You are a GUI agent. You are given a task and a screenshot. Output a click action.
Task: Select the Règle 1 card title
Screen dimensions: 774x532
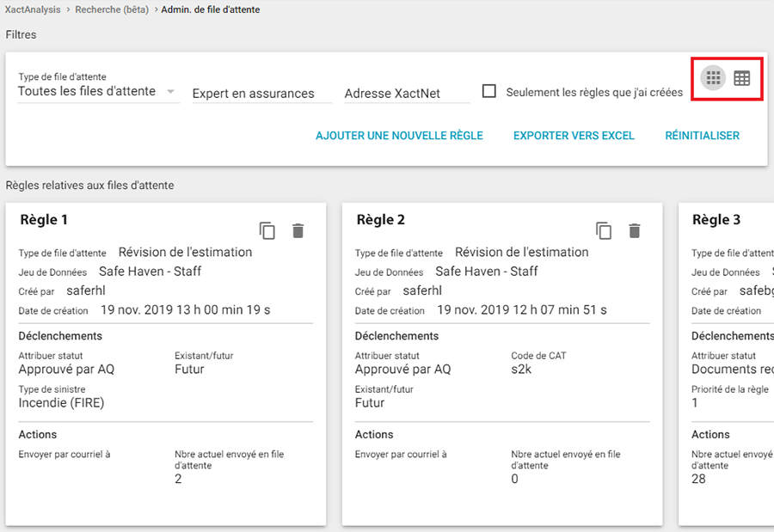tap(44, 220)
